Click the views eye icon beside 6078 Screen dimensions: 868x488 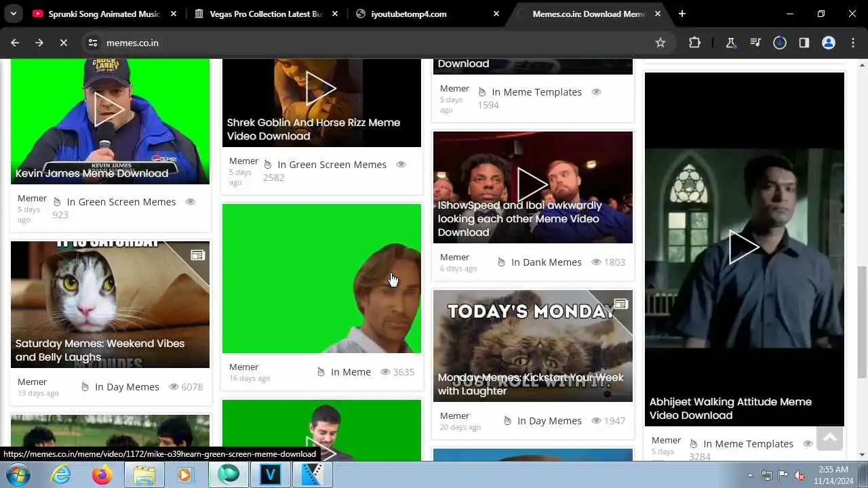pos(174,387)
